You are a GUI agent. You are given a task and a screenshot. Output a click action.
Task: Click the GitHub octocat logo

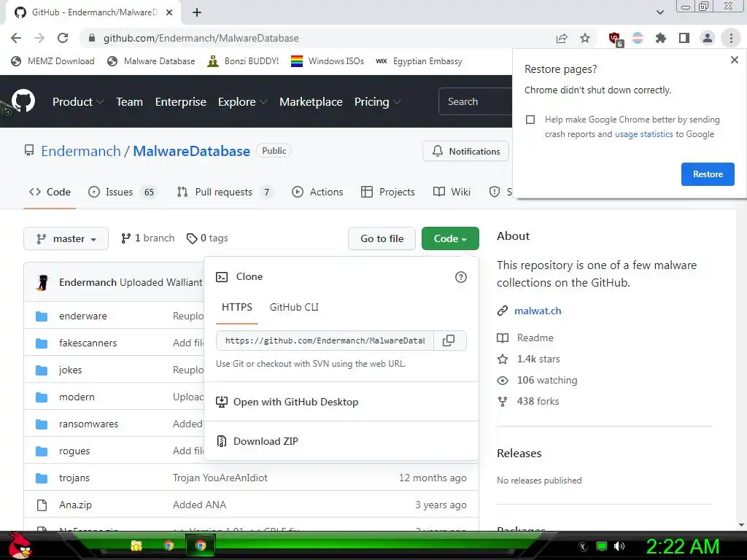(x=23, y=101)
